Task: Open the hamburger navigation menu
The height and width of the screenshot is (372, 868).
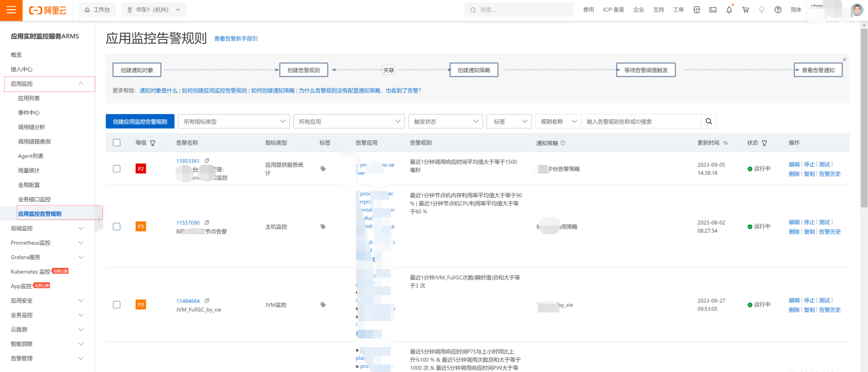Action: [11, 10]
